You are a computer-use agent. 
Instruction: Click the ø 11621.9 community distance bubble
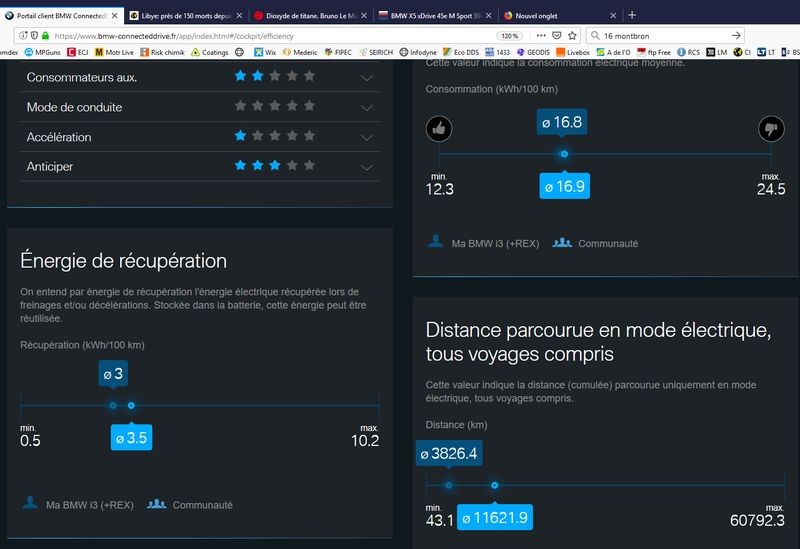(495, 517)
